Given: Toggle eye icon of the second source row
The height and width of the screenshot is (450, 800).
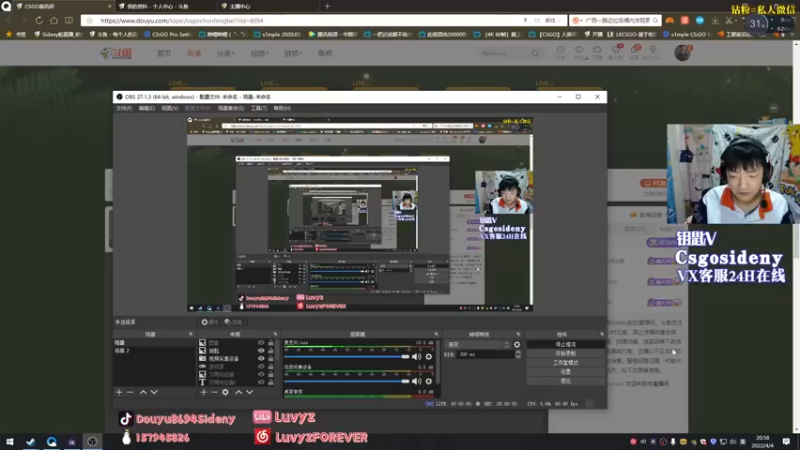Looking at the screenshot, I should click(x=261, y=351).
